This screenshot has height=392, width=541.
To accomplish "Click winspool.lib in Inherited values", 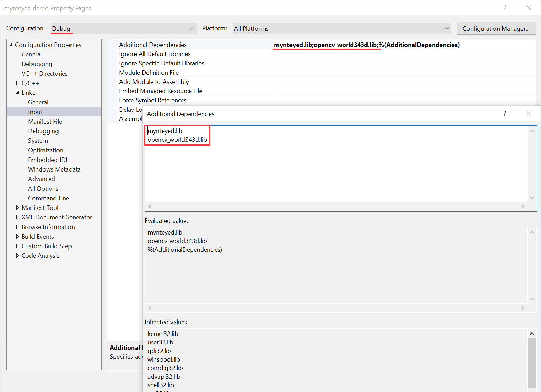I will [x=164, y=359].
